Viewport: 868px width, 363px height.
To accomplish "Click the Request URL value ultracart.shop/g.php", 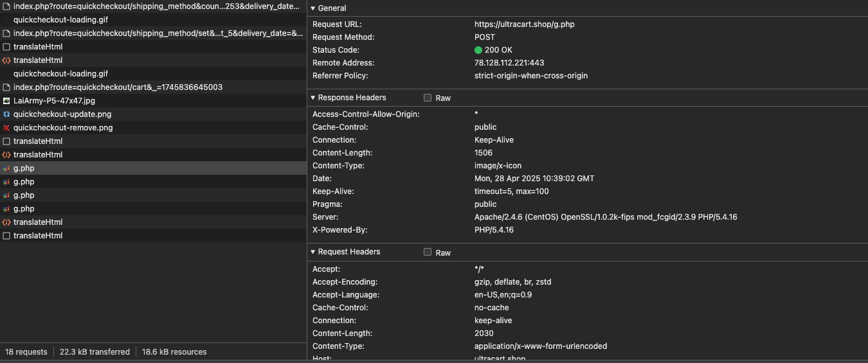I will (x=524, y=24).
